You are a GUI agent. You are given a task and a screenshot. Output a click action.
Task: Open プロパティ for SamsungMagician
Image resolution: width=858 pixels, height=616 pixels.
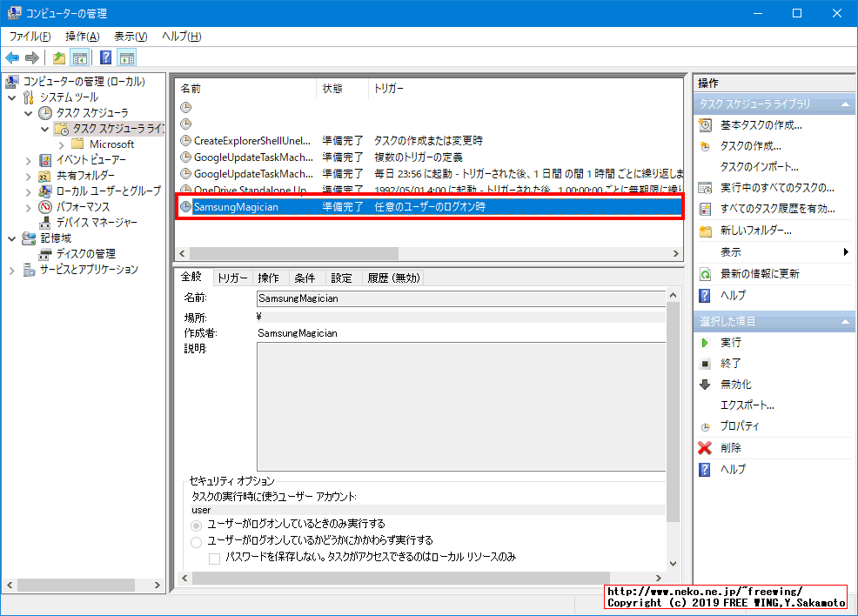(740, 426)
